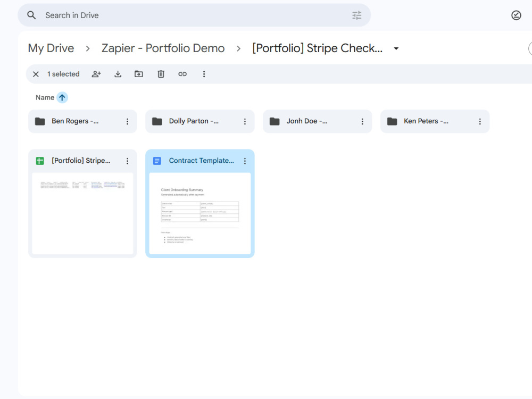Expand the current folder dropdown arrow
This screenshot has height=399, width=532.
point(396,48)
